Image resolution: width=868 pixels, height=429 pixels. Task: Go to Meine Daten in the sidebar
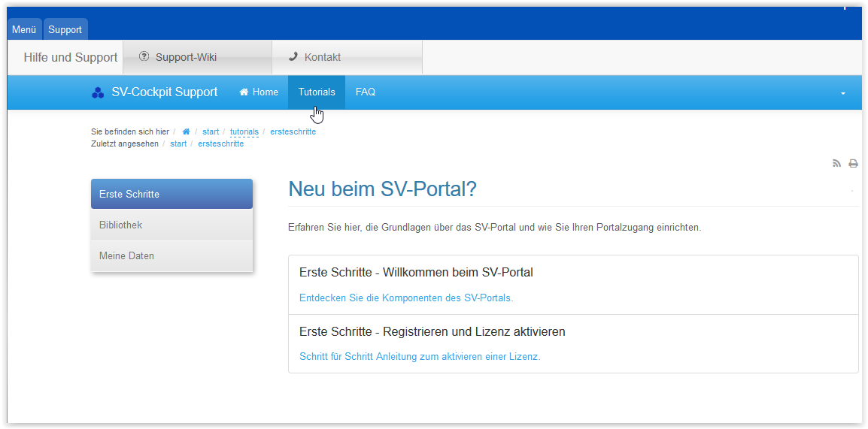(x=171, y=255)
